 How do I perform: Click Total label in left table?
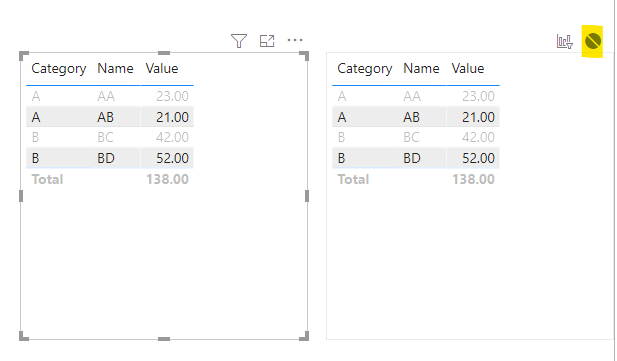point(47,179)
